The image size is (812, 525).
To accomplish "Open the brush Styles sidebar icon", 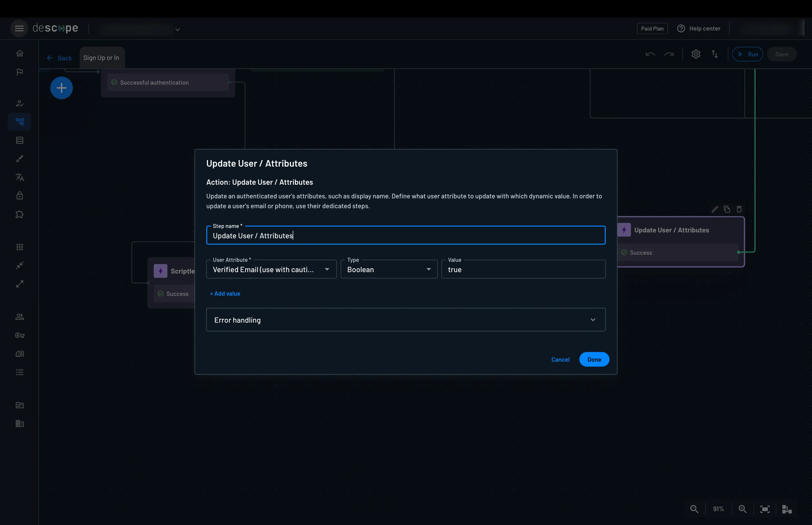I will click(20, 159).
